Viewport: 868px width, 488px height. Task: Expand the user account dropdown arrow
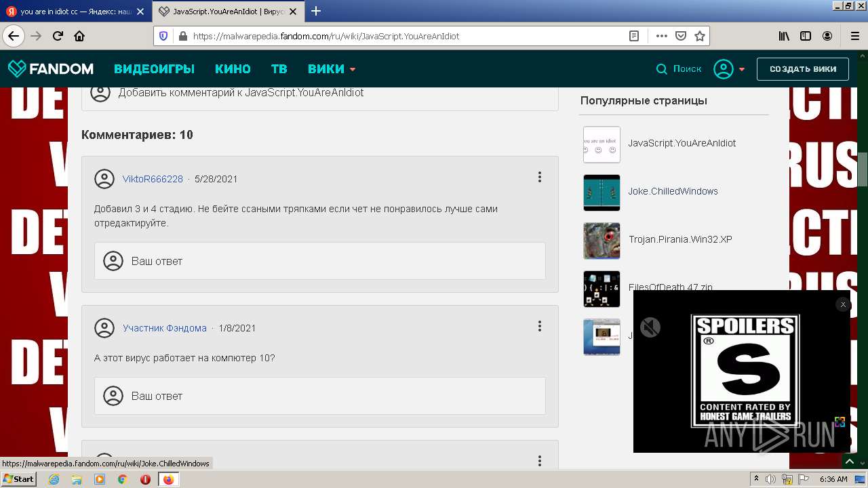(742, 69)
